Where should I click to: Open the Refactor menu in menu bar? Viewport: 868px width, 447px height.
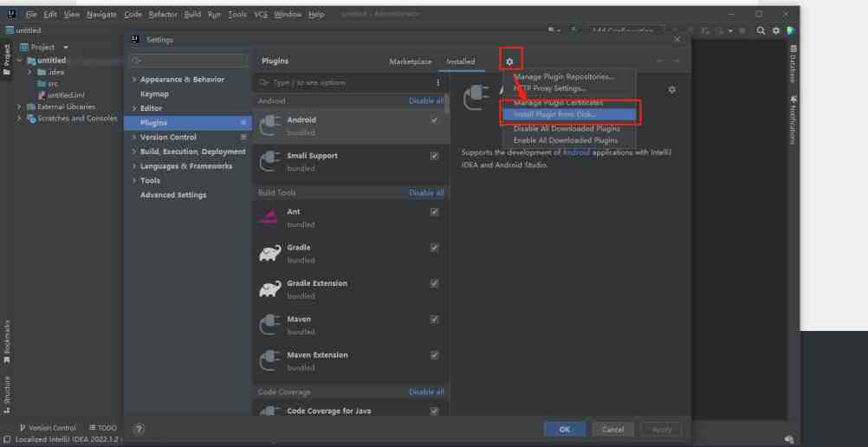162,15
